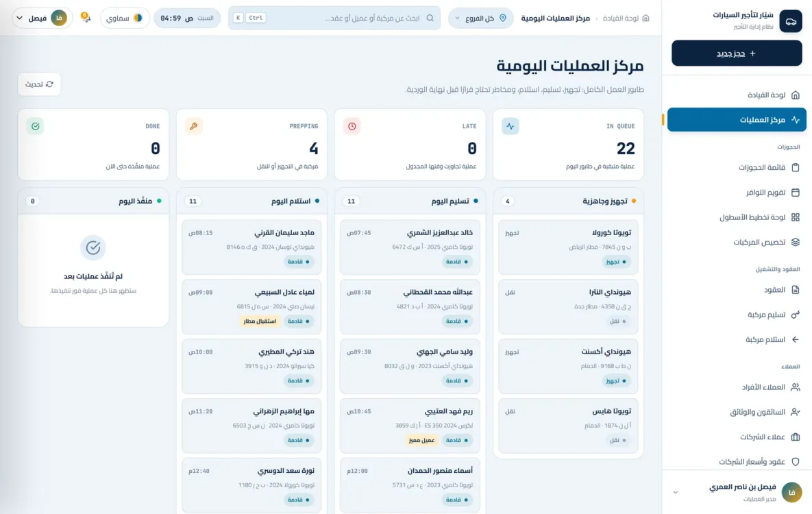Open نورة سعد الدوسري pickup card
Screen dimensions: 812x514
[x=251, y=485]
